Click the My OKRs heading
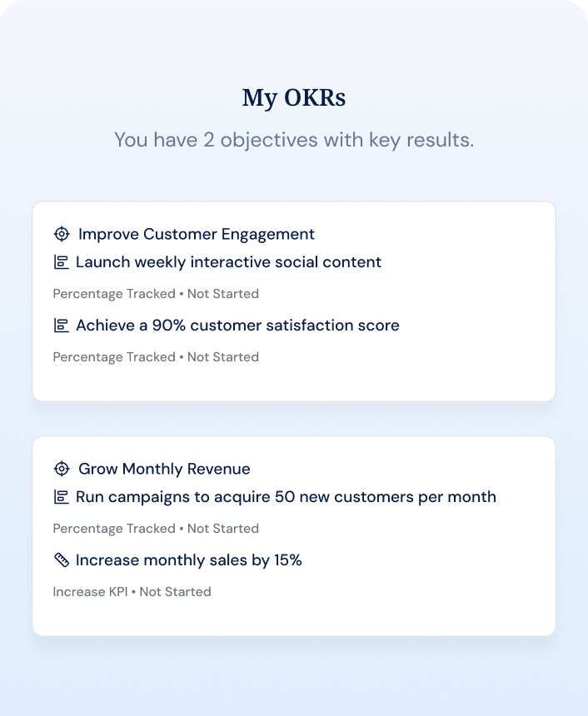The image size is (588, 716). [x=294, y=97]
